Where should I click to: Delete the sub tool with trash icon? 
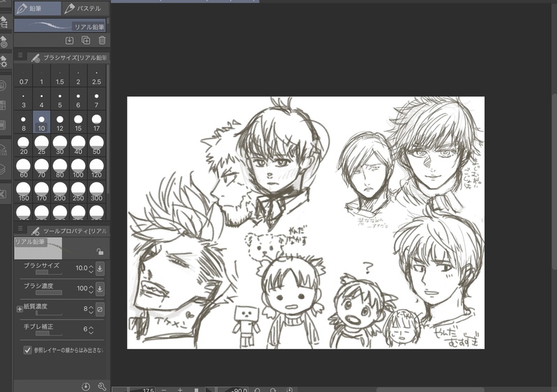pos(102,40)
